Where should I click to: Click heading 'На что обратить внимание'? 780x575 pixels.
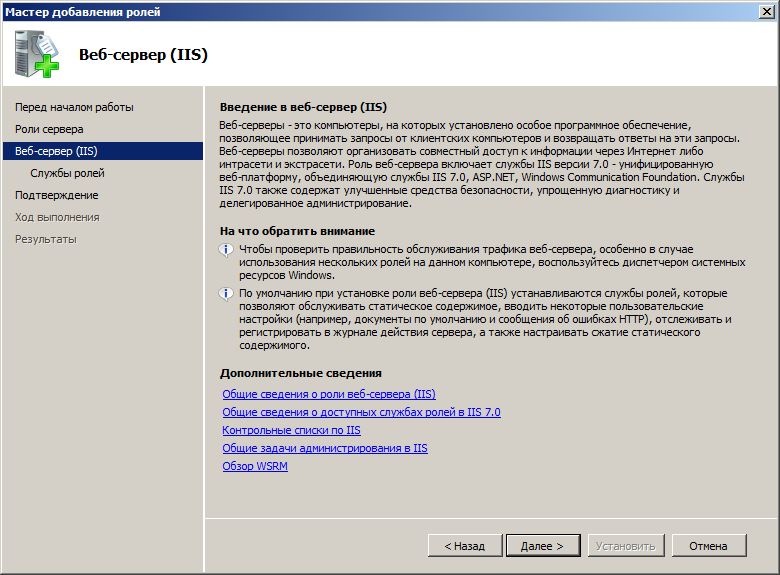tap(297, 231)
